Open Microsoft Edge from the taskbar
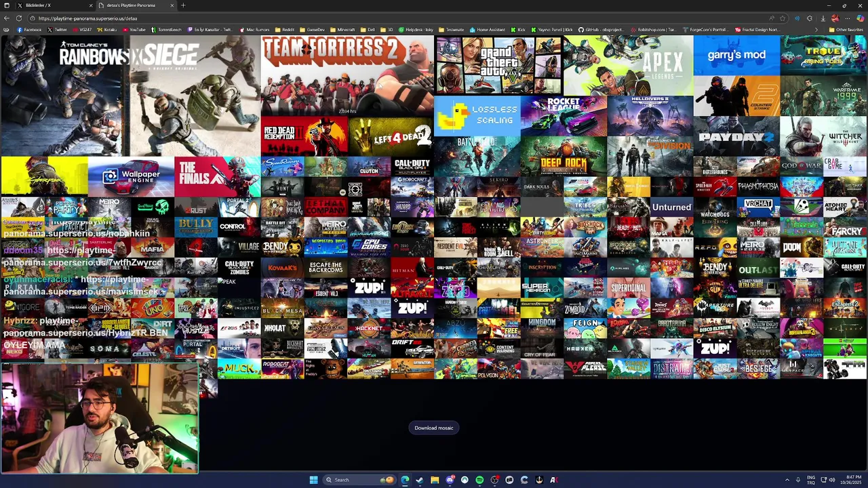Image resolution: width=868 pixels, height=488 pixels. pyautogui.click(x=405, y=480)
